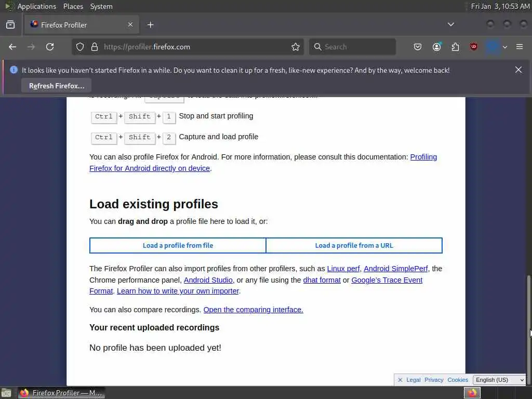
Task: Click the Capture and load profile text
Action: point(219,137)
